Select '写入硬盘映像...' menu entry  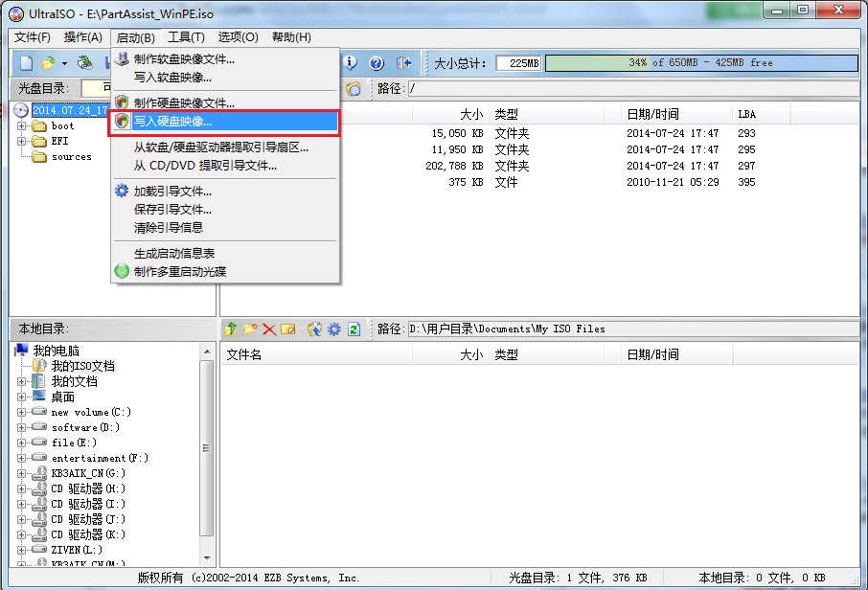(172, 122)
